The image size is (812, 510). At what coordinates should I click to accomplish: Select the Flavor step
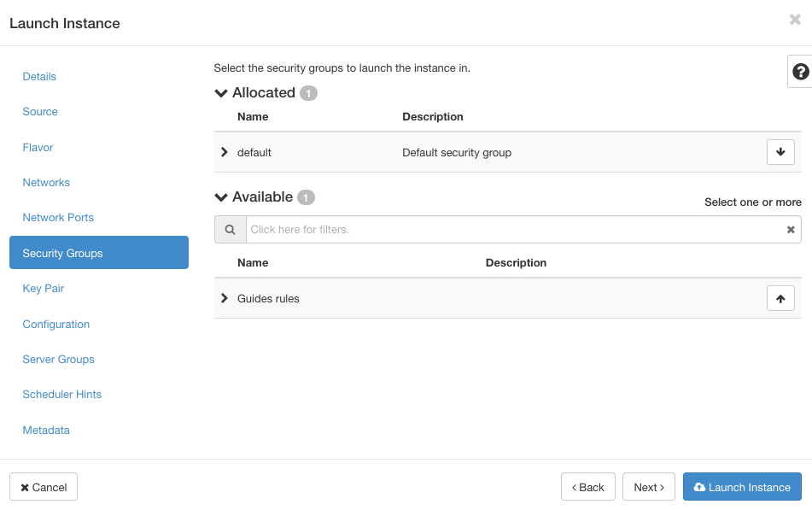(x=38, y=147)
